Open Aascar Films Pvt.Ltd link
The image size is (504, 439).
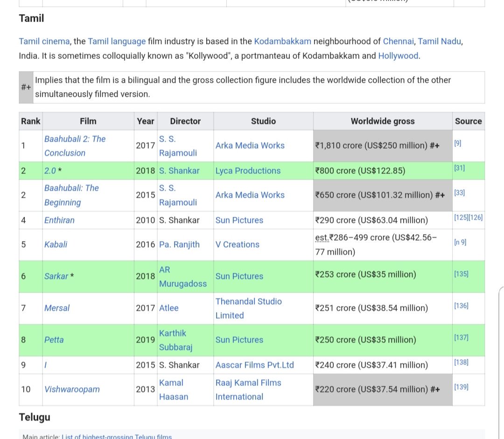coord(255,365)
